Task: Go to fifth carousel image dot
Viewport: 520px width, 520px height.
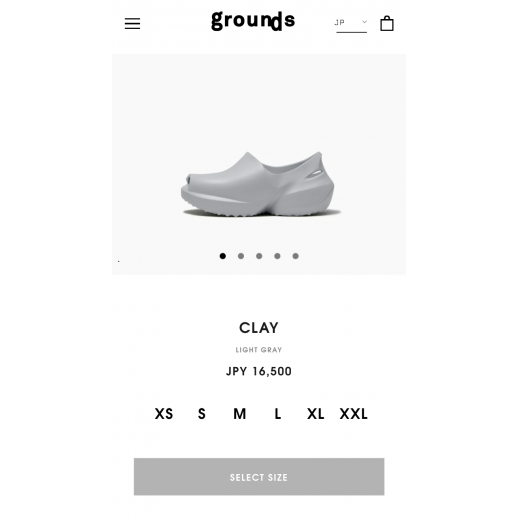Action: point(295,256)
